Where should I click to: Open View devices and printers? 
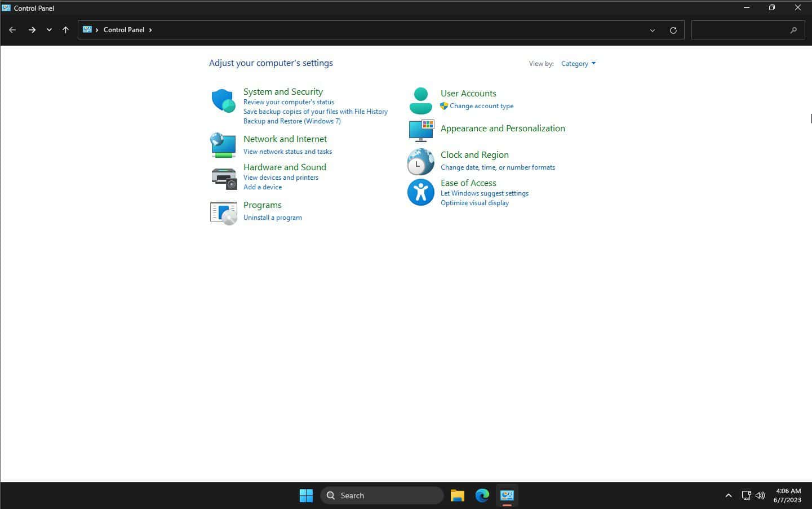tap(281, 178)
